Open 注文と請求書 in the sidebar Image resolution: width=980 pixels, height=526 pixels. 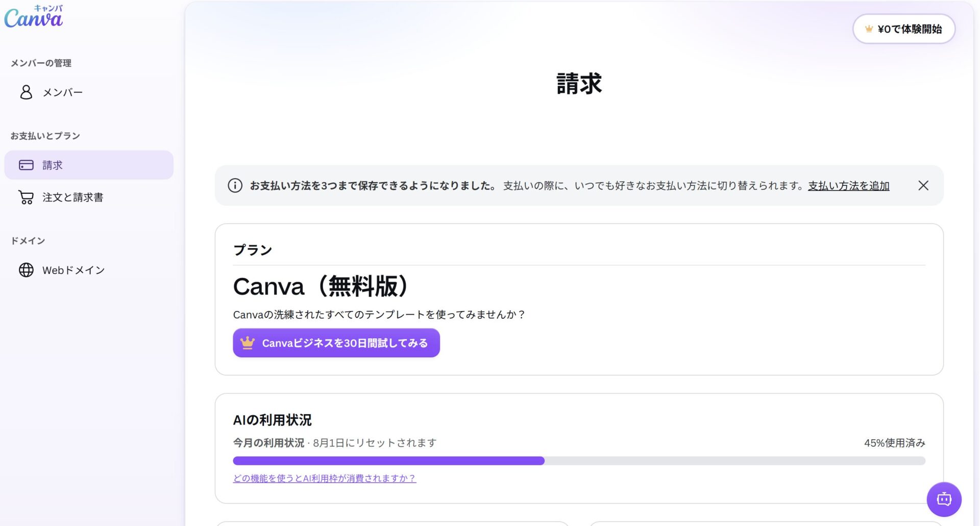pos(89,197)
